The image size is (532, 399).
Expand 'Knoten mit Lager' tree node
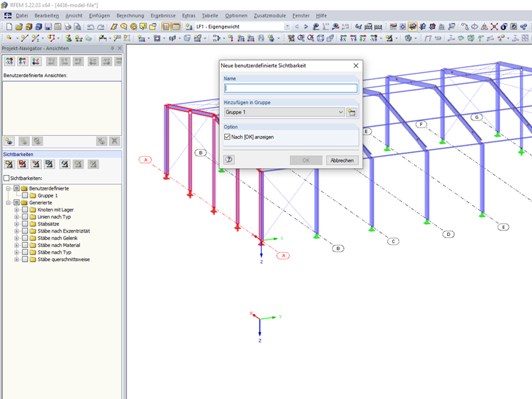[x=16, y=210]
